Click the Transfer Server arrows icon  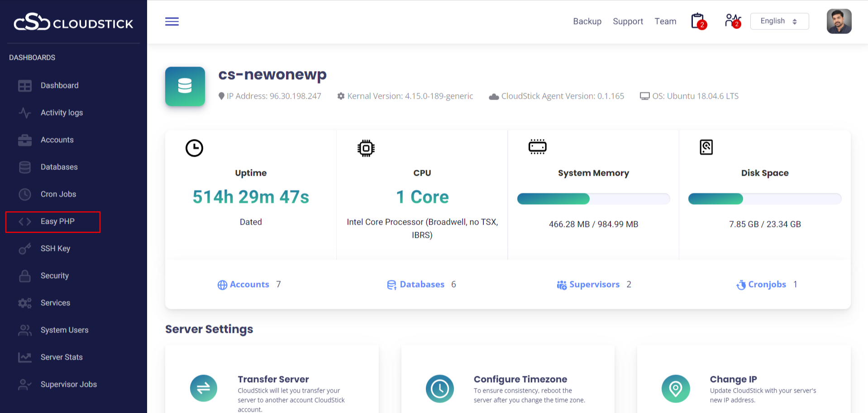pos(204,388)
